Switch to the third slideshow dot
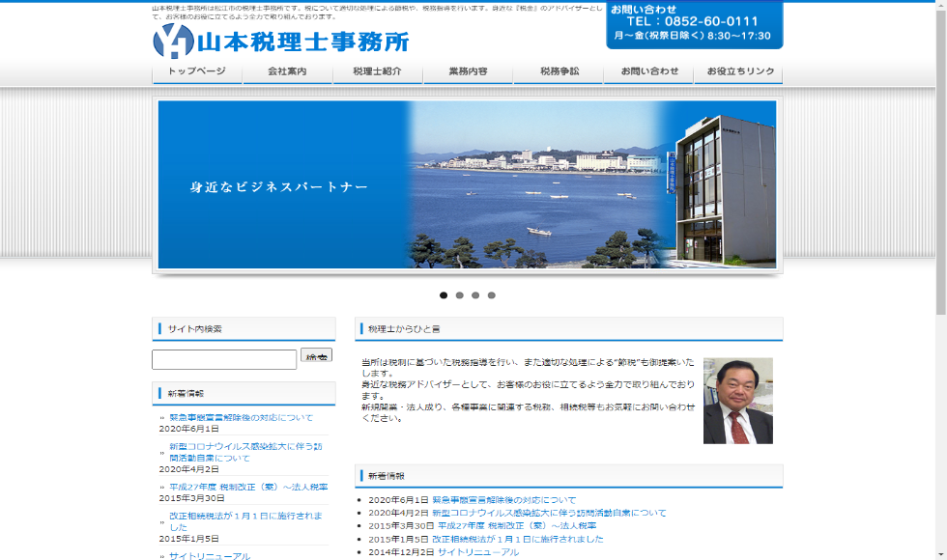 475,295
